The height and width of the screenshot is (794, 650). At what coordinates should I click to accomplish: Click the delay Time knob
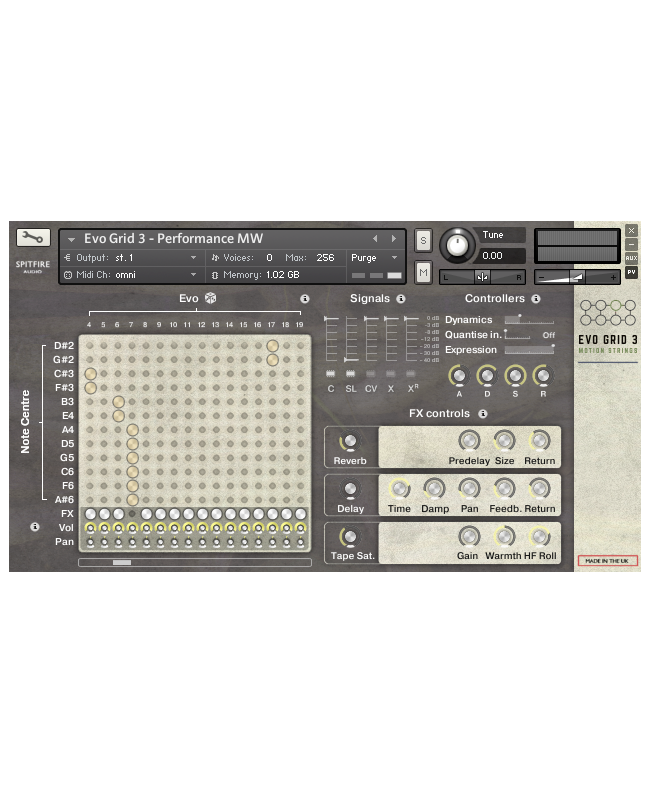pos(399,489)
